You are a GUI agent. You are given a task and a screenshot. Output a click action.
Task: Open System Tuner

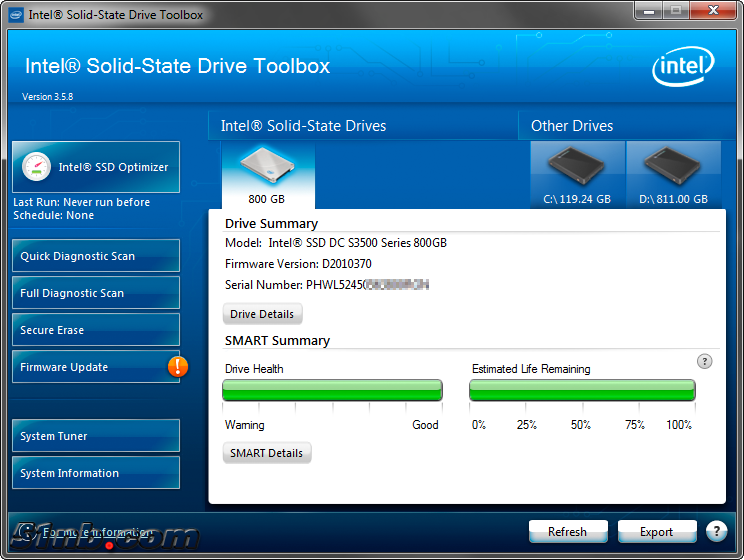pyautogui.click(x=96, y=436)
